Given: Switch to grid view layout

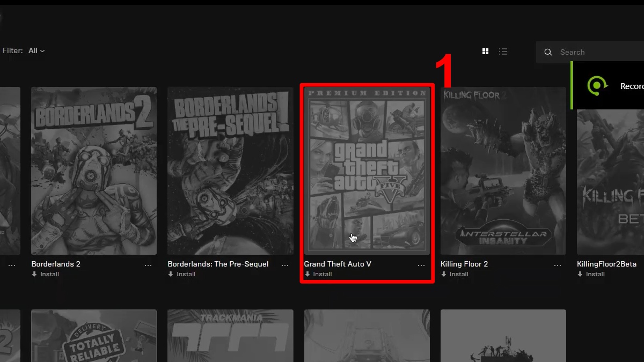Looking at the screenshot, I should click(x=485, y=51).
